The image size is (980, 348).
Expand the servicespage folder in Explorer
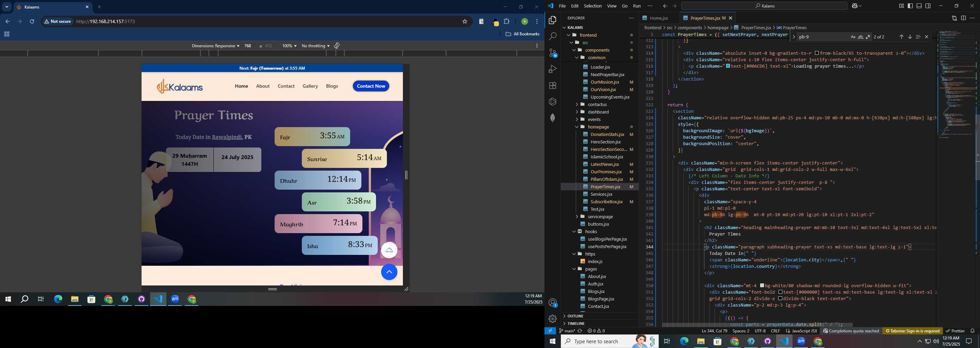tap(600, 216)
